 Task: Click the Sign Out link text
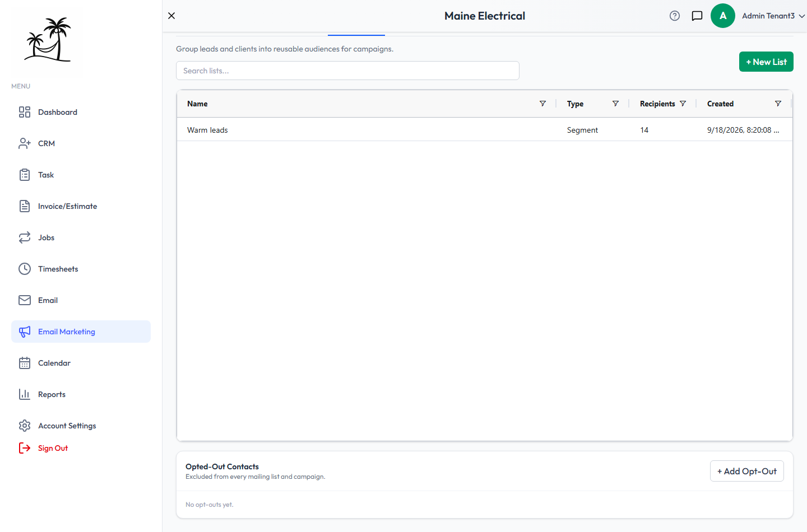(53, 448)
